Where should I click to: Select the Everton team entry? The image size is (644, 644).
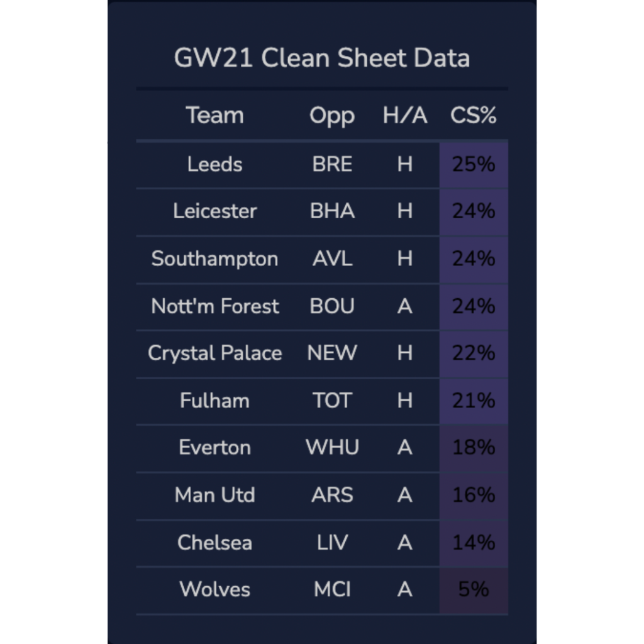214,448
